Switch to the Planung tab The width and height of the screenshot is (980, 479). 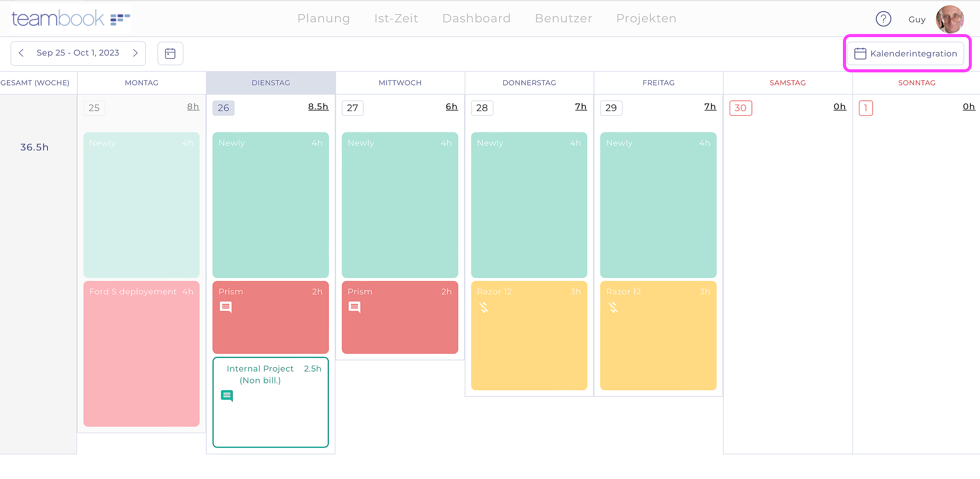(x=323, y=18)
